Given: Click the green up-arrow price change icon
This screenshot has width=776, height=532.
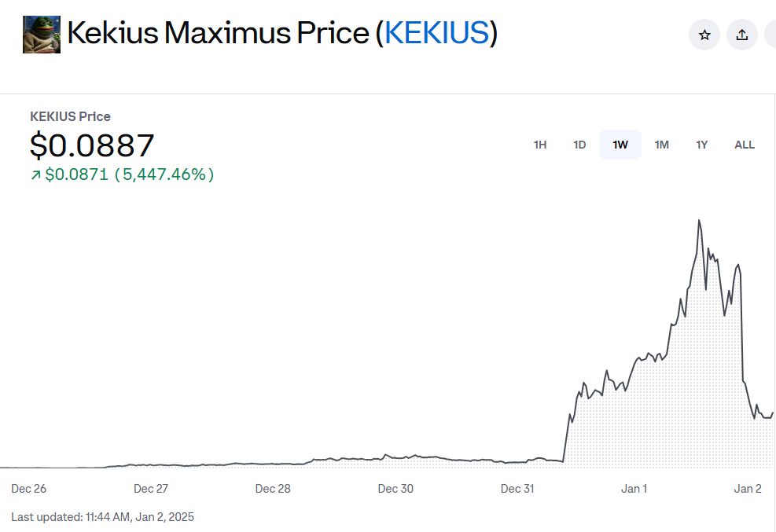Looking at the screenshot, I should point(35,175).
